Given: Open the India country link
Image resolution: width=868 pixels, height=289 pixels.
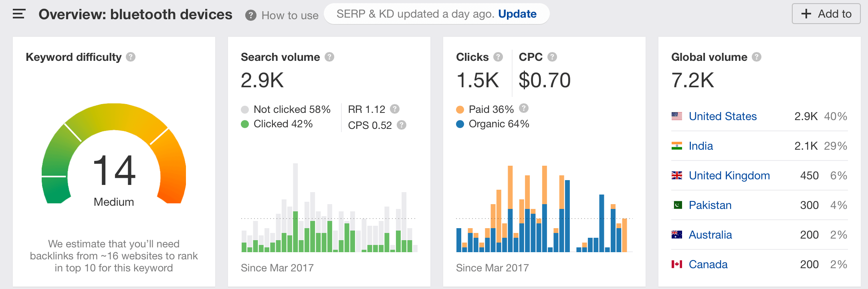Looking at the screenshot, I should click(x=700, y=146).
